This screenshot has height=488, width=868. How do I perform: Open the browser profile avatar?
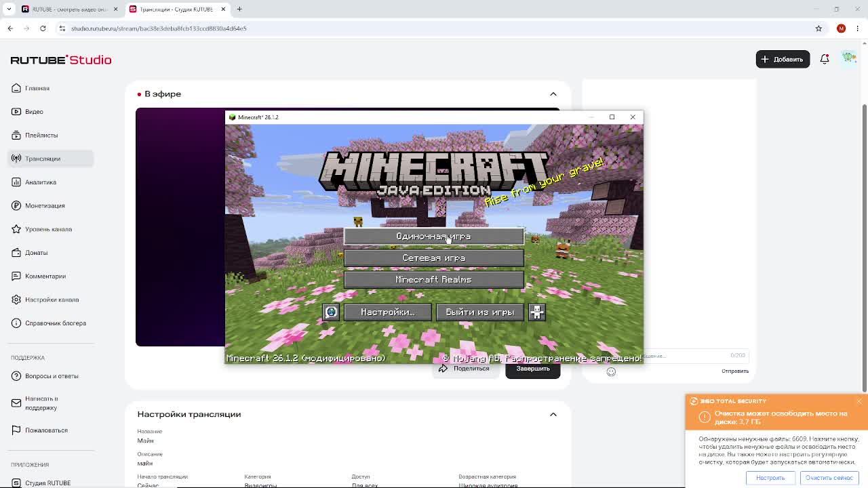tap(841, 28)
